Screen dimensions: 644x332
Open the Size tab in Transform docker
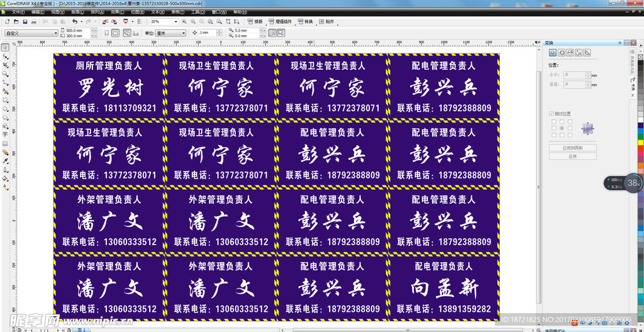579,53
